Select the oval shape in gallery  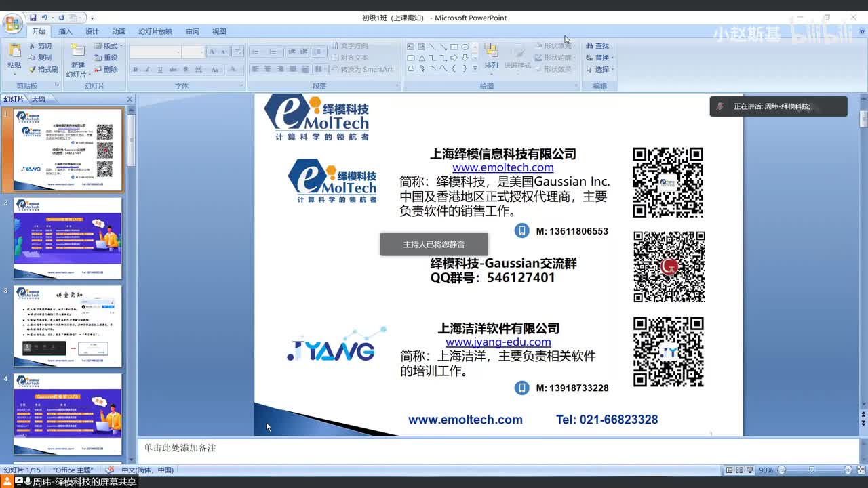coord(465,47)
